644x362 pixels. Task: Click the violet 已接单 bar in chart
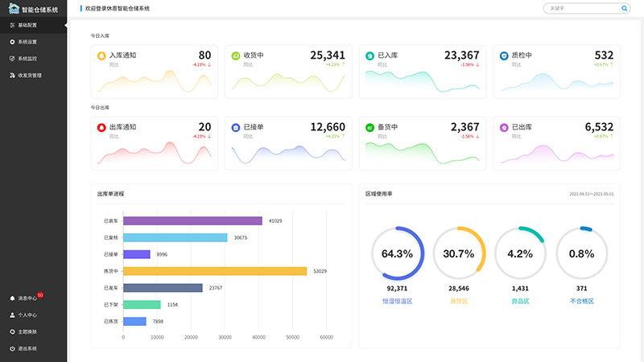[137, 254]
